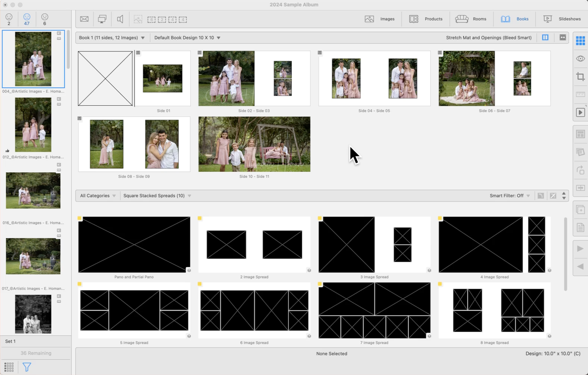Image resolution: width=588 pixels, height=375 pixels.
Task: Click Stretch Mat and Openings (Bleed Smart)
Action: pos(488,38)
